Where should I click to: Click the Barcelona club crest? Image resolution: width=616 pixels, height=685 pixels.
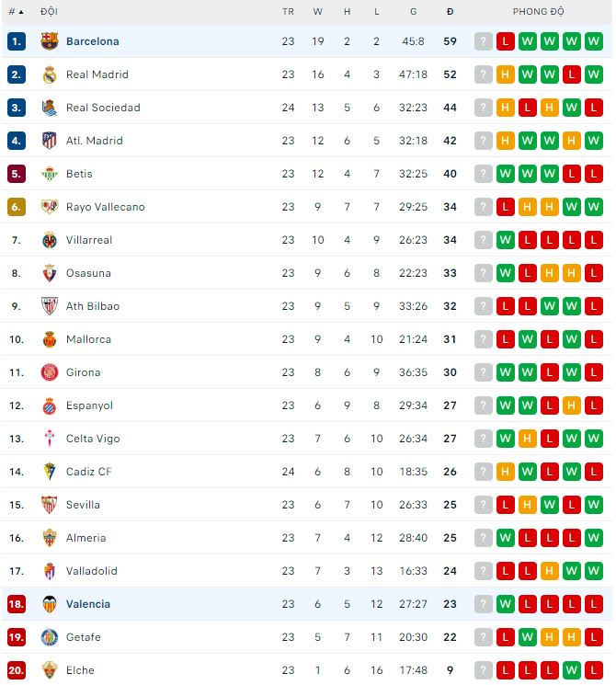pyautogui.click(x=50, y=41)
